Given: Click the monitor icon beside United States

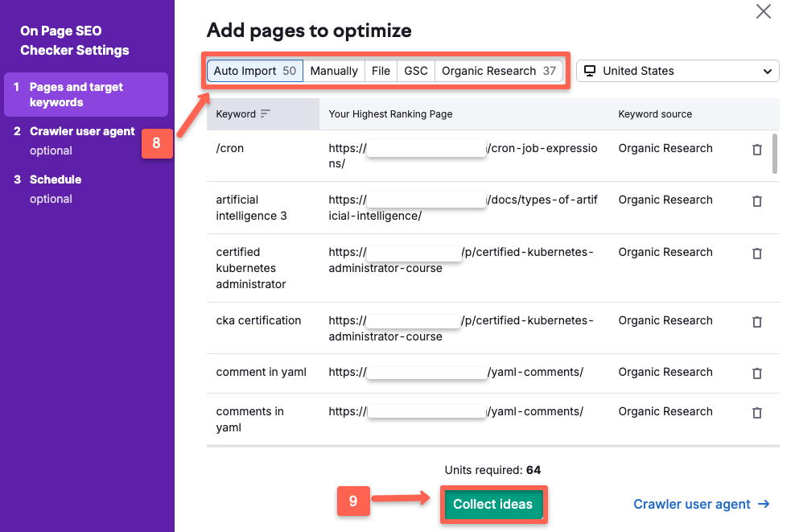Looking at the screenshot, I should pyautogui.click(x=591, y=71).
